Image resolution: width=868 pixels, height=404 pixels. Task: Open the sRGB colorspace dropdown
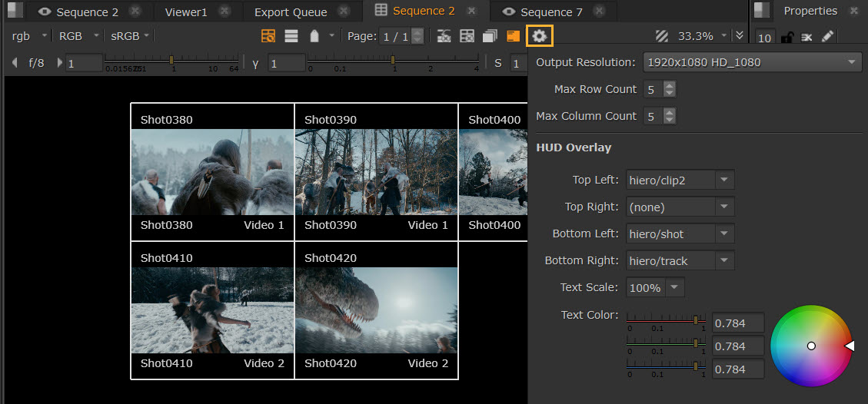pyautogui.click(x=129, y=36)
